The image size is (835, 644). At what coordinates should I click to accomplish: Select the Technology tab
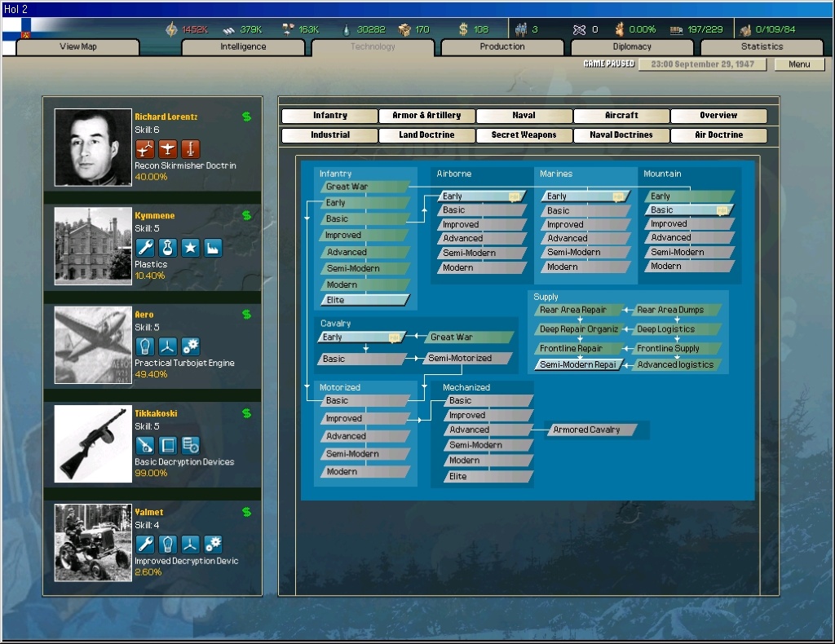pos(373,46)
